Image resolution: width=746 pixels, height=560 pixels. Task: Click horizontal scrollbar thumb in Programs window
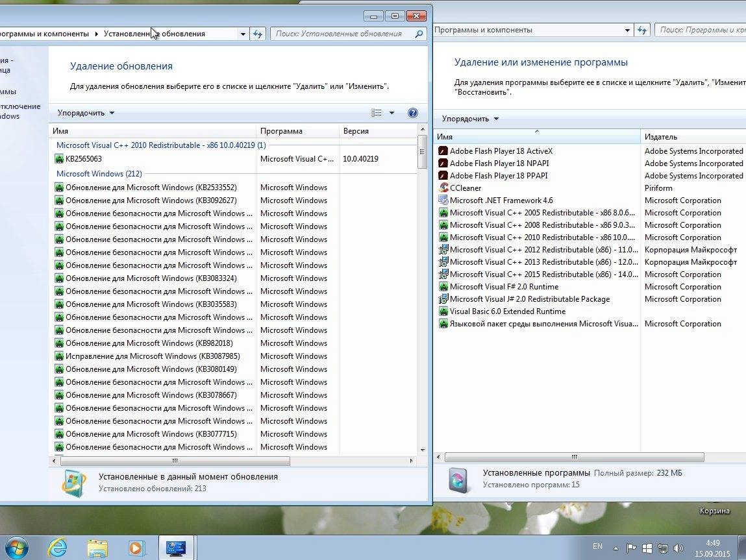(x=574, y=457)
